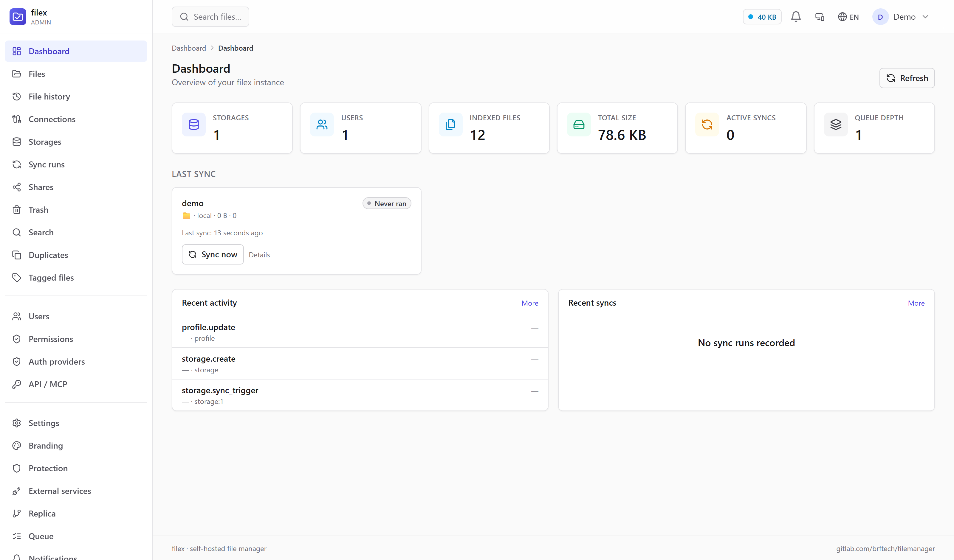Click the Trash bin icon
Image resolution: width=954 pixels, height=560 pixels.
tap(17, 210)
